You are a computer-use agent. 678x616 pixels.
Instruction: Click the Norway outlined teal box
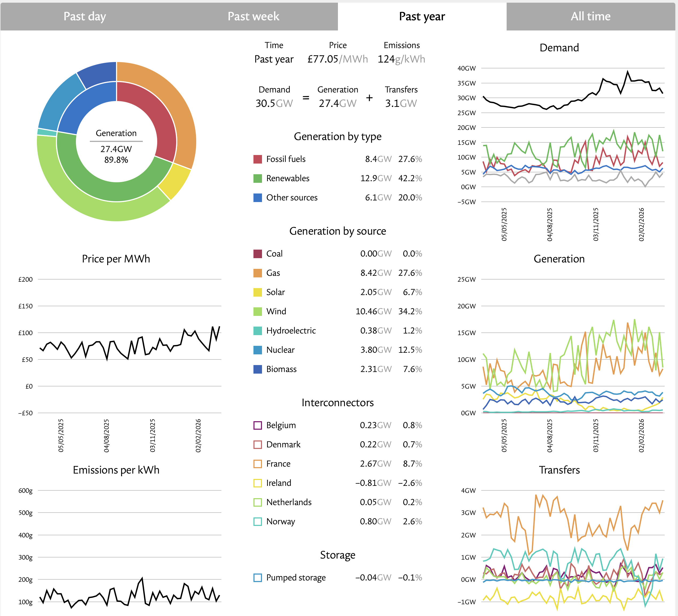click(x=258, y=521)
